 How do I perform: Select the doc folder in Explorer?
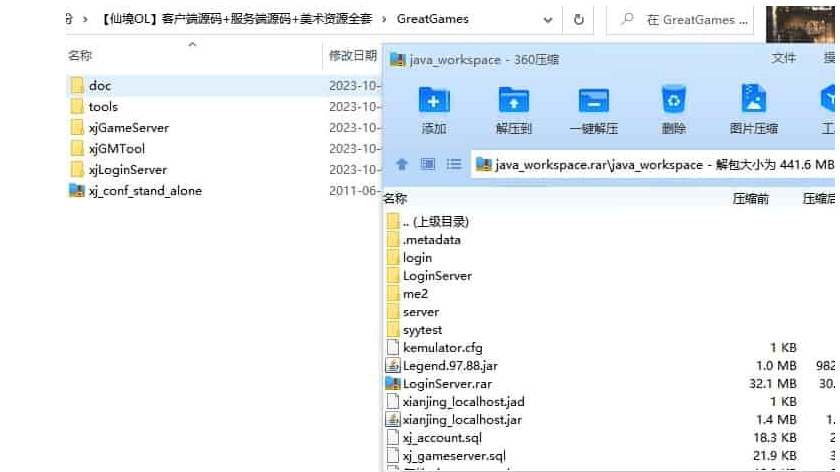click(100, 85)
